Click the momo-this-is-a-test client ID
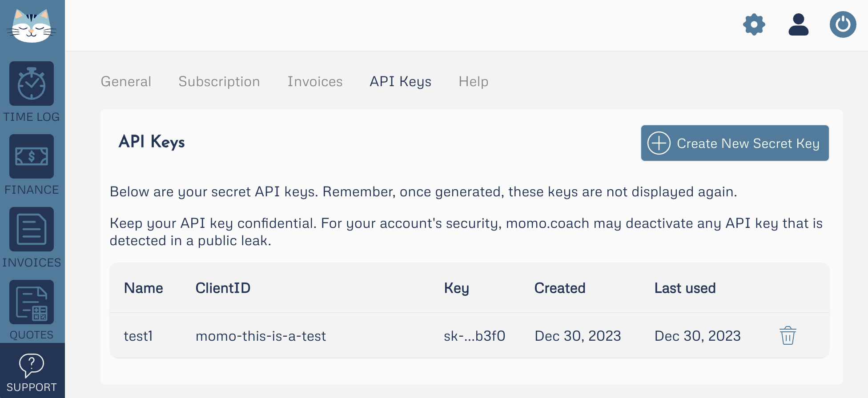 tap(261, 336)
